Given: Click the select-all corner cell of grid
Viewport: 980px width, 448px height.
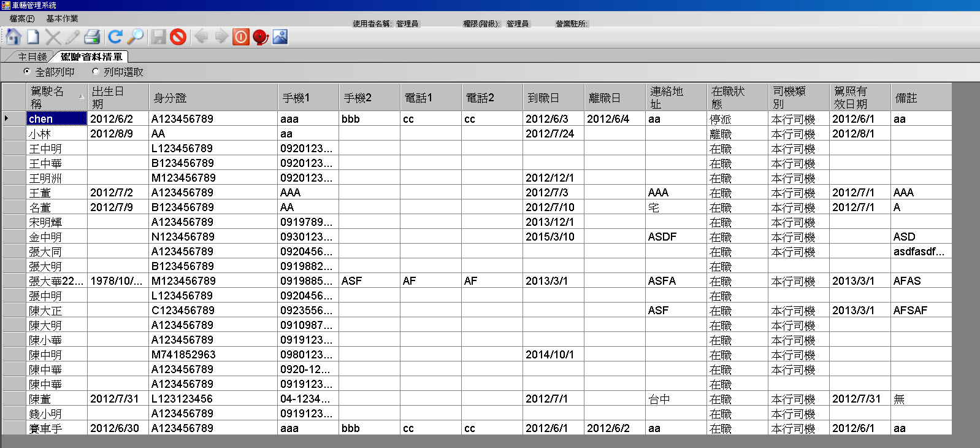Looking at the screenshot, I should [13, 97].
